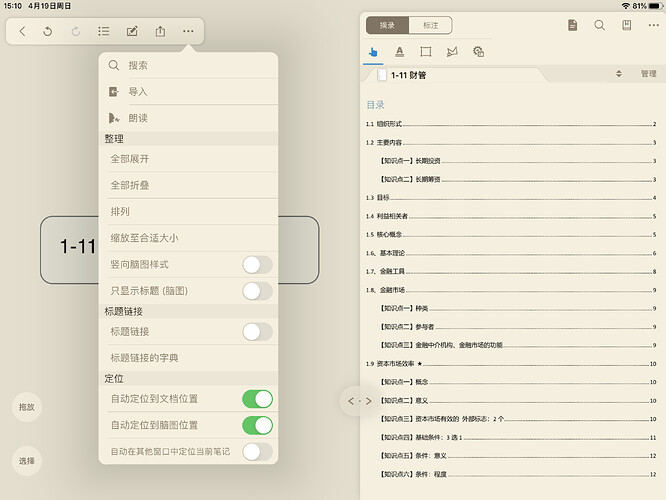Enable 自动在其他窗口中定位当前笔记 switch
Viewport: 666px width, 500px height.
[x=257, y=452]
